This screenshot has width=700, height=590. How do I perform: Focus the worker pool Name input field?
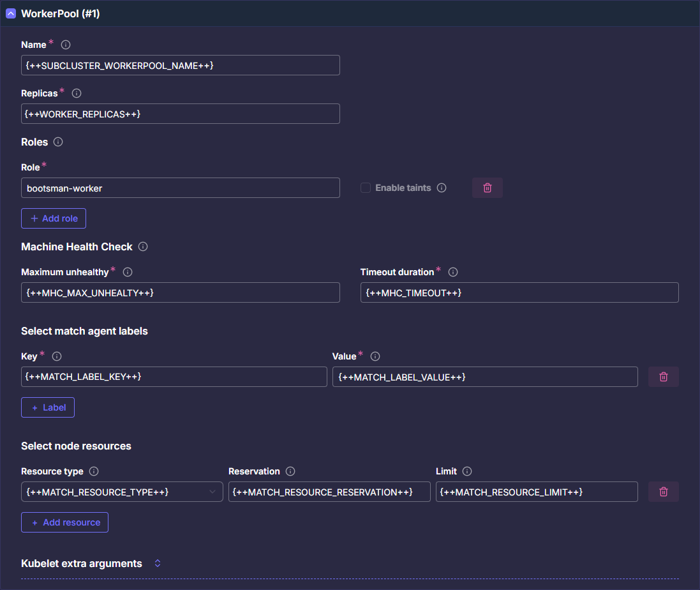[x=180, y=65]
